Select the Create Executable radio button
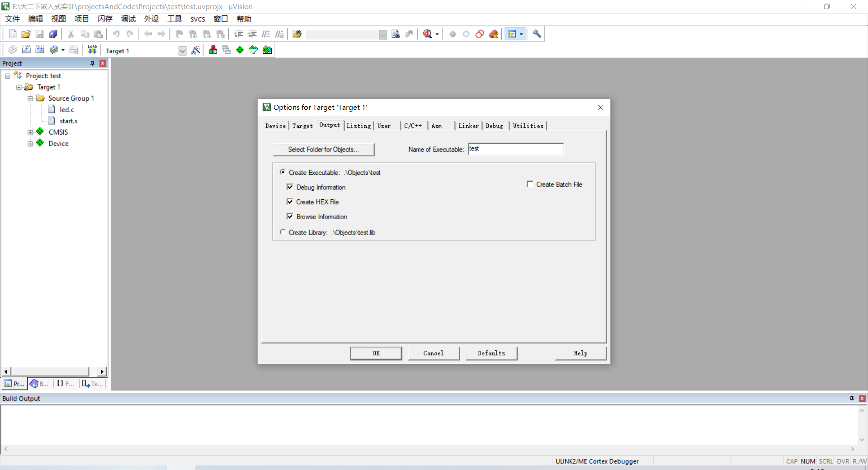The height and width of the screenshot is (470, 868). [283, 172]
